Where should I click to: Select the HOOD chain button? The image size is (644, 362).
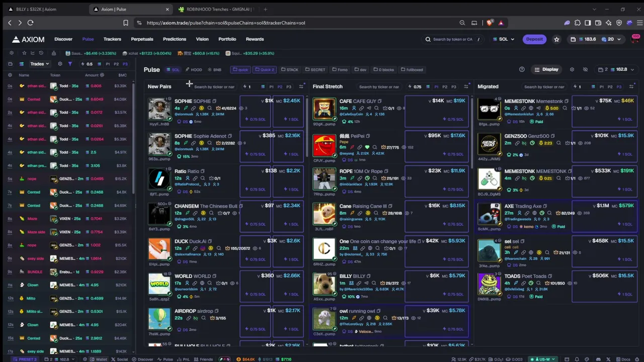click(194, 69)
